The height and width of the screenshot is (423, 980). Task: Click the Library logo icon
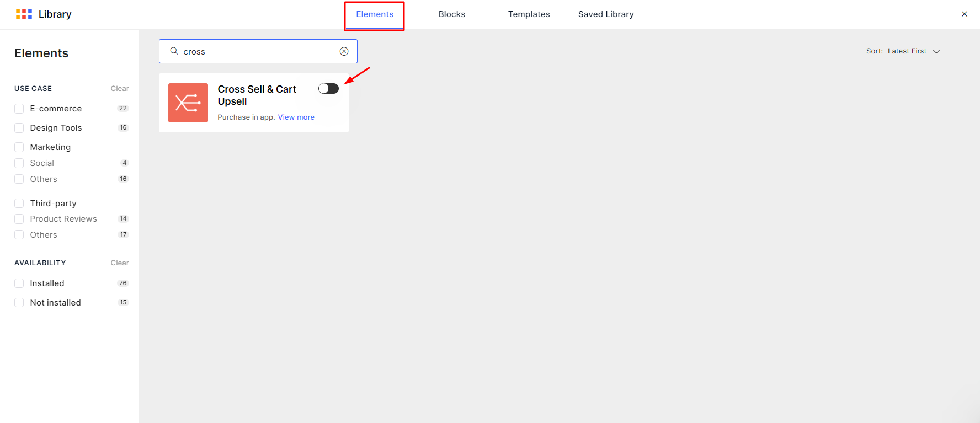24,14
